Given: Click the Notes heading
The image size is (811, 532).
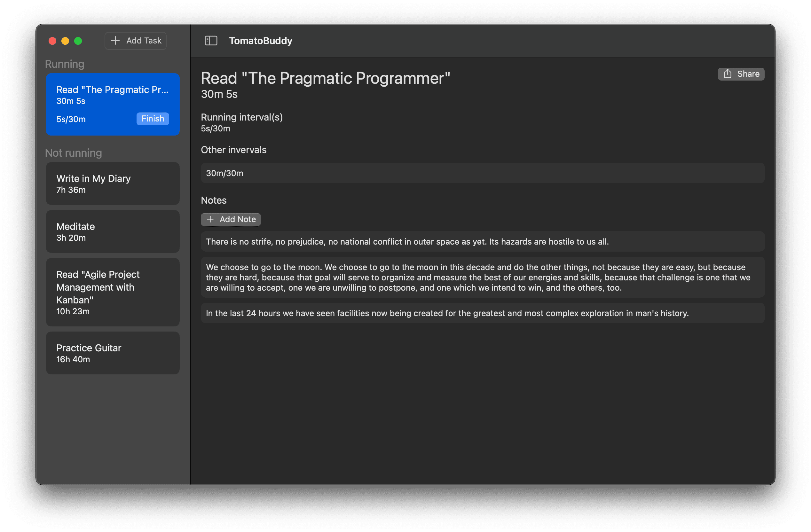Looking at the screenshot, I should pyautogui.click(x=214, y=200).
